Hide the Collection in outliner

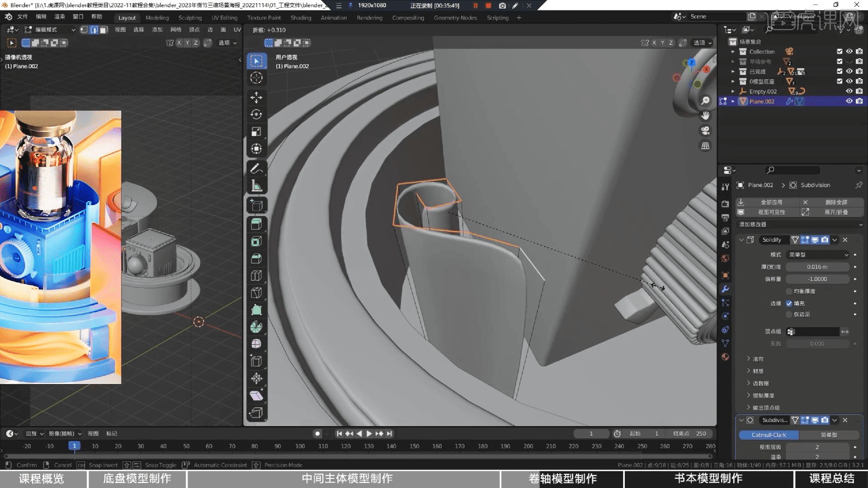(849, 52)
